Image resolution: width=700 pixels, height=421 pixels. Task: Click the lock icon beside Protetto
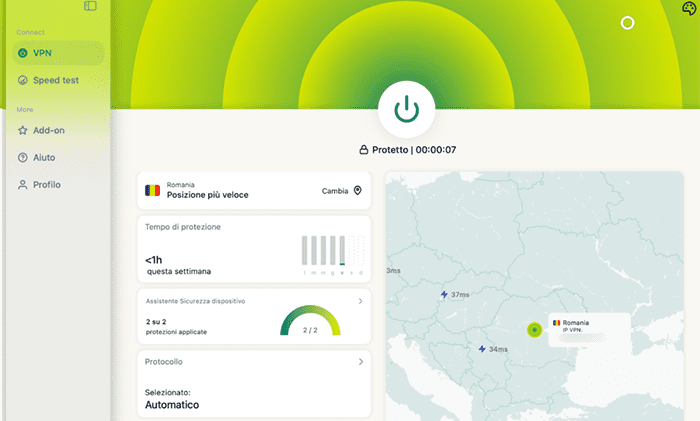(x=364, y=150)
